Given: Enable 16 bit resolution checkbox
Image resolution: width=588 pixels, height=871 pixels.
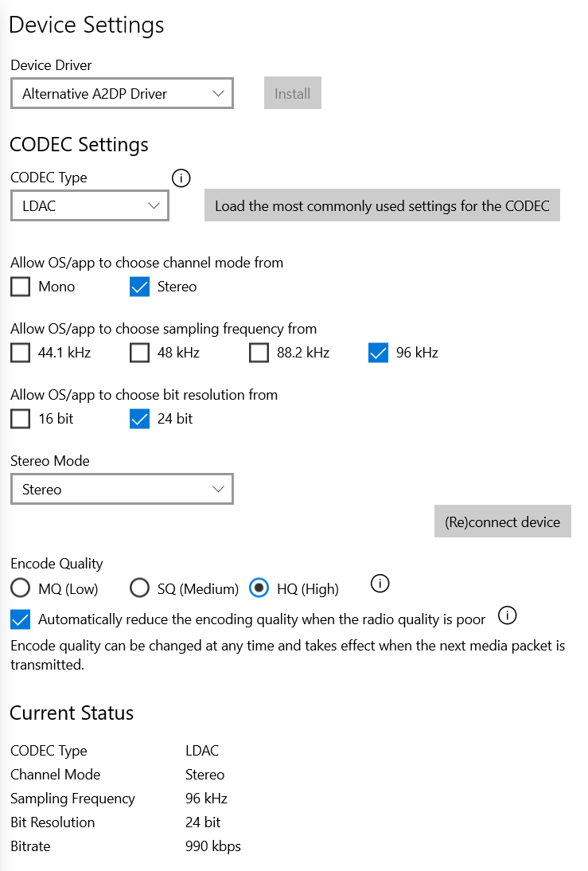Looking at the screenshot, I should 21,419.
